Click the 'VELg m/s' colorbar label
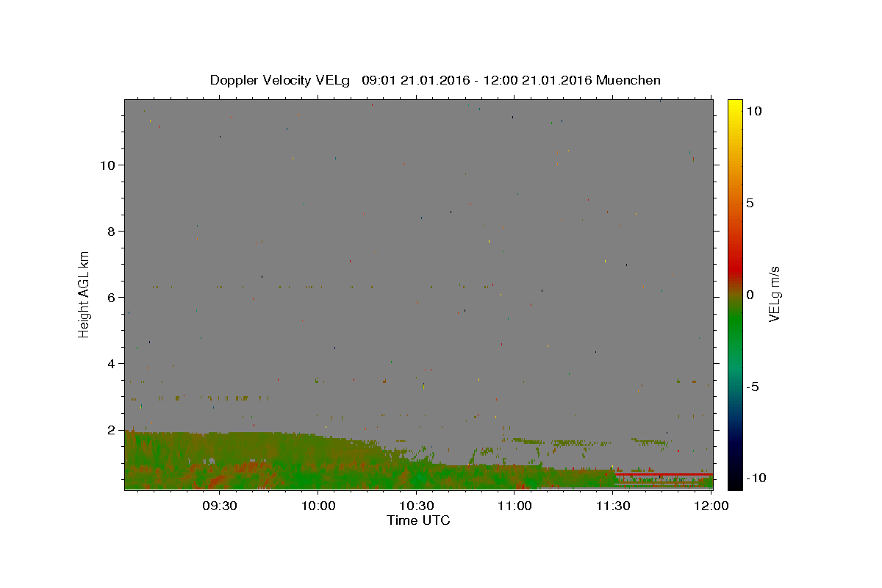882x588 pixels. [x=774, y=293]
